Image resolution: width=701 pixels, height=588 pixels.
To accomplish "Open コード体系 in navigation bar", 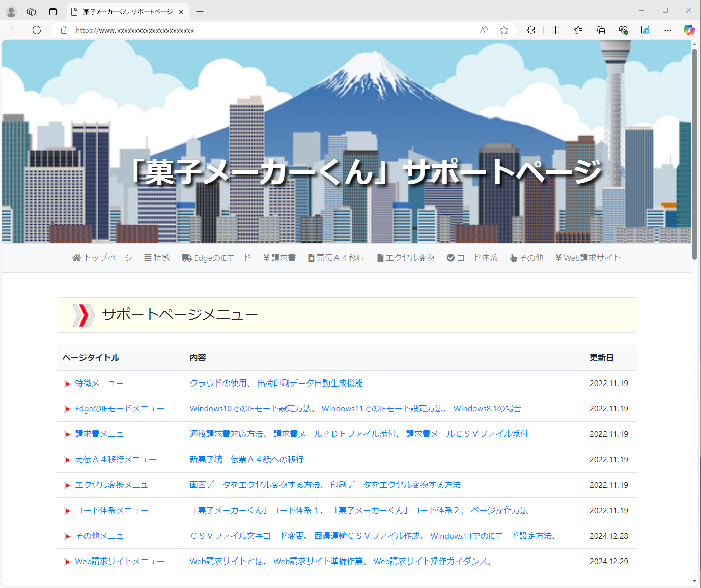I will tap(472, 258).
